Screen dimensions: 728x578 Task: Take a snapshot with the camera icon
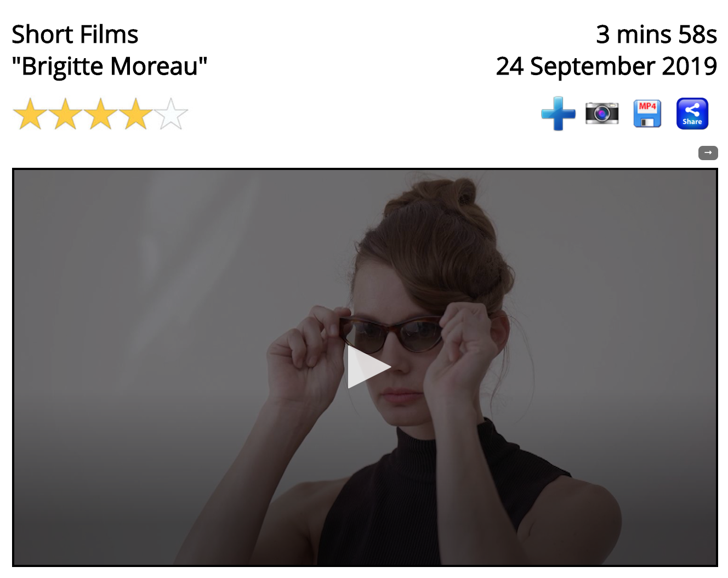[602, 113]
